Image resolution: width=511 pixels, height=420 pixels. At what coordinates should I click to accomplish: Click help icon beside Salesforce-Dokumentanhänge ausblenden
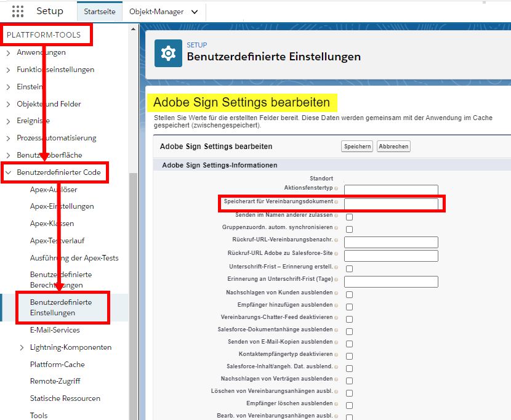(336, 330)
